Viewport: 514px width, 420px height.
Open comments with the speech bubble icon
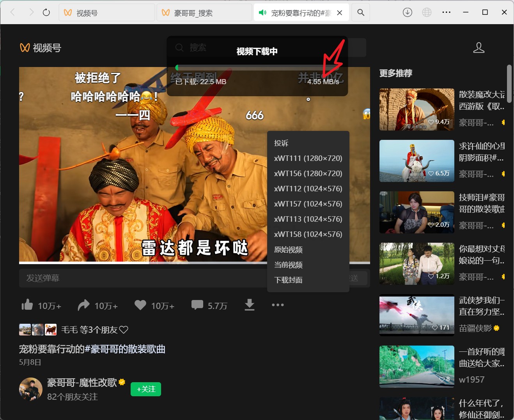point(197,305)
